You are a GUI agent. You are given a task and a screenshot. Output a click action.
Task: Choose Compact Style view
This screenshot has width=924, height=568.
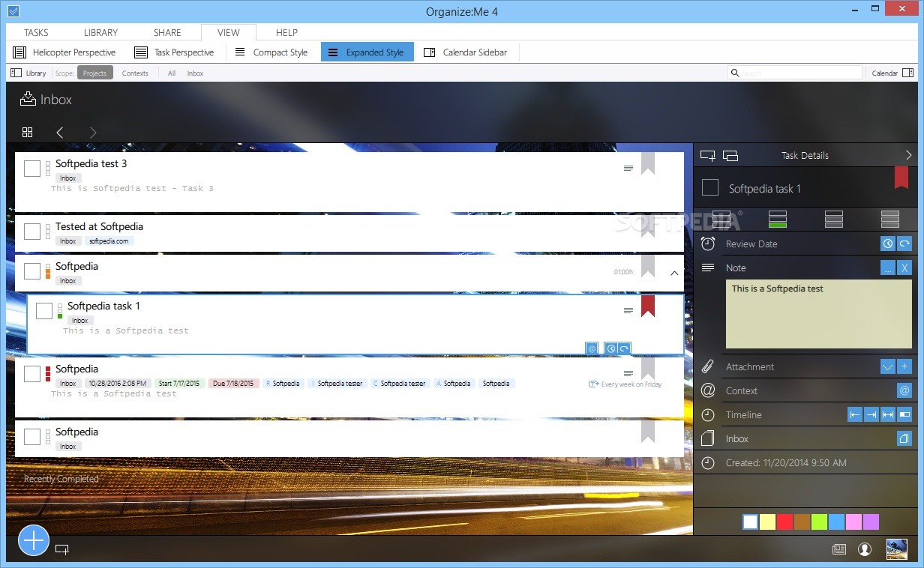[x=271, y=52]
